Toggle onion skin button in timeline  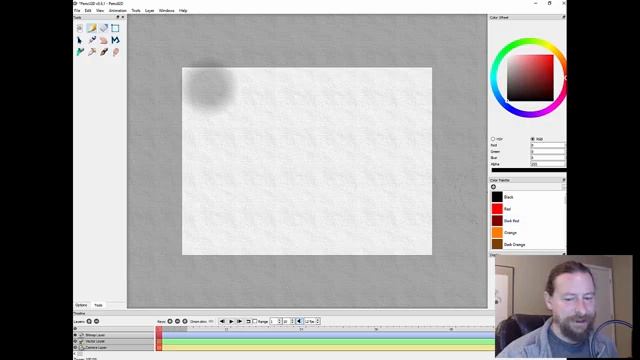pos(211,321)
